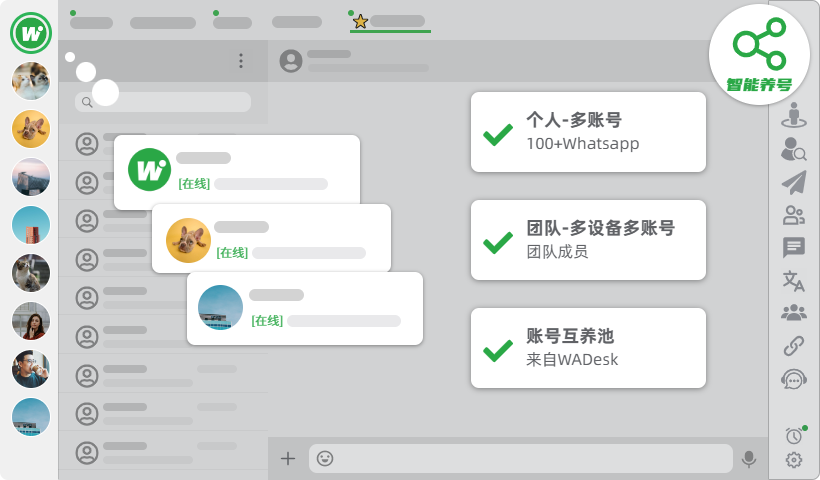Click the three-person group icon in sidebar
This screenshot has width=820, height=480.
794,313
